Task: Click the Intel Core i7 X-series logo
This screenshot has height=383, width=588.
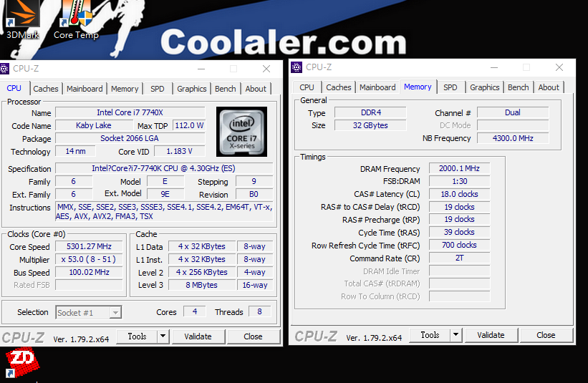Action: coord(241,132)
